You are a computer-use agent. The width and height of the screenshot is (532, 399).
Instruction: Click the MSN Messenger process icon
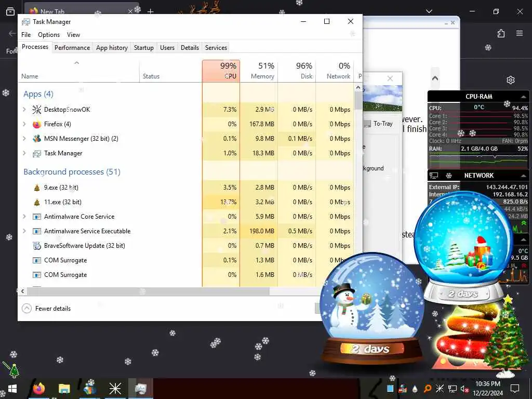[x=37, y=138]
